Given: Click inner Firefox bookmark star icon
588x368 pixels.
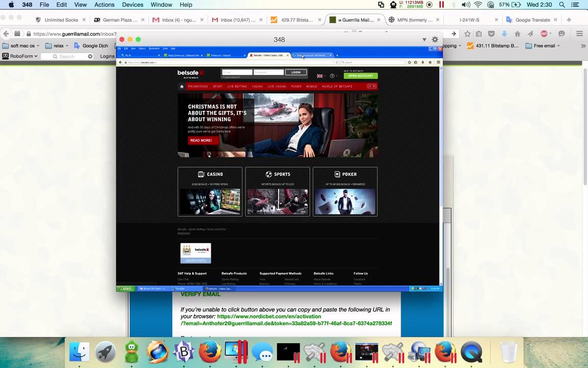Looking at the screenshot, I should (409, 62).
